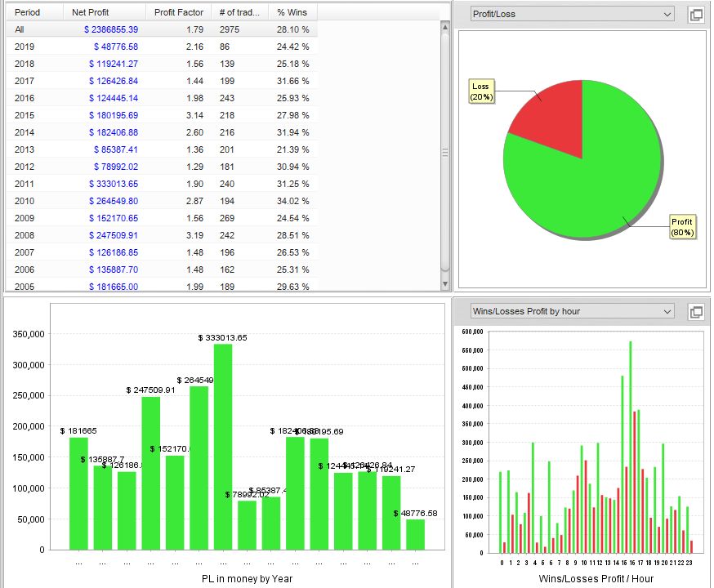Sort by the Profit Factor column header
Image resolution: width=714 pixels, height=588 pixels.
[x=178, y=12]
